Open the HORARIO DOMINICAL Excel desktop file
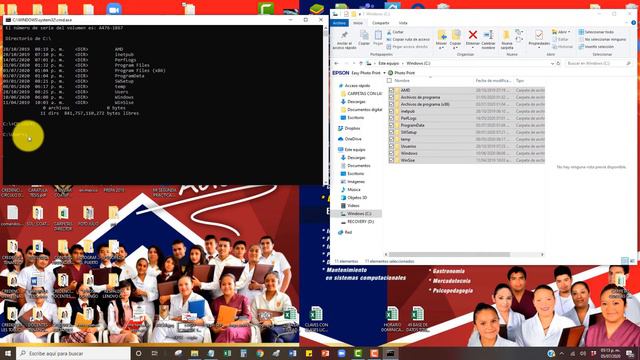This screenshot has width=640, height=360. 392,319
